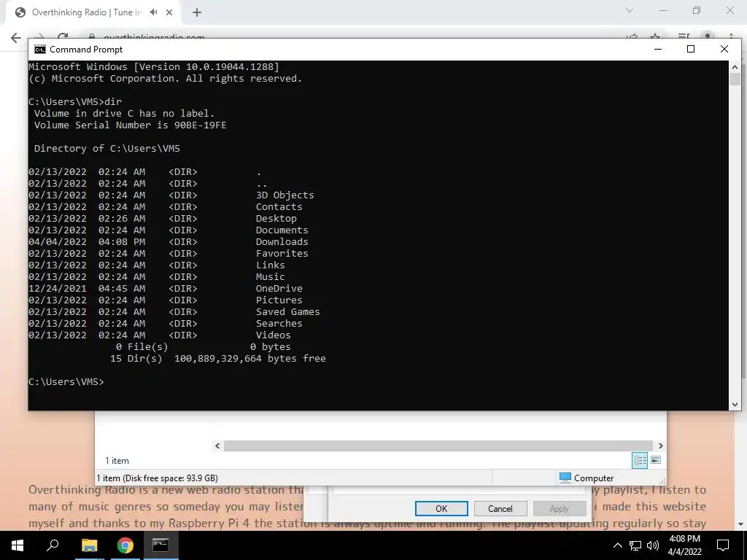The width and height of the screenshot is (747, 560).
Task: Open the notification center icon
Action: click(x=723, y=545)
